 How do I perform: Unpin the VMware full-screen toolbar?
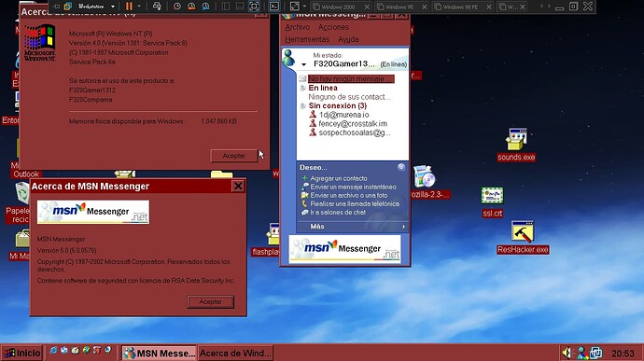(57, 7)
